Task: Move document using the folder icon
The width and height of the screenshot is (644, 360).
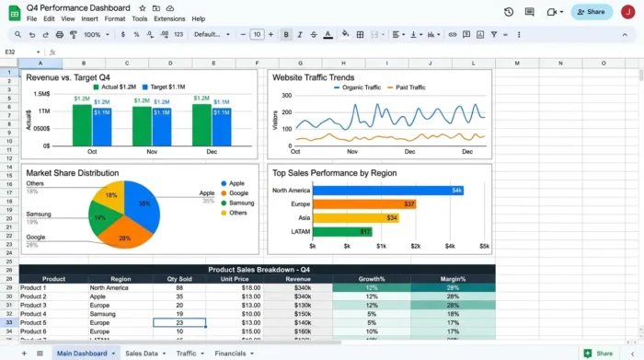Action: pos(156,8)
